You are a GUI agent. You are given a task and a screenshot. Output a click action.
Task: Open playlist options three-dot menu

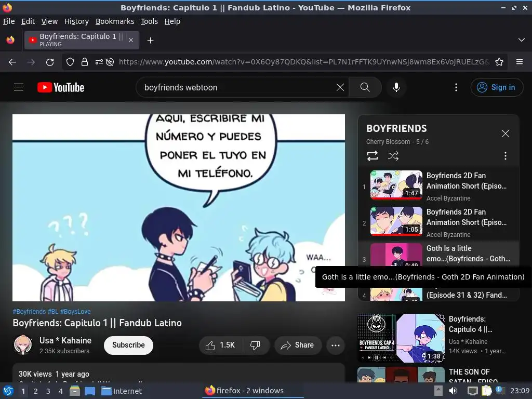(x=505, y=156)
